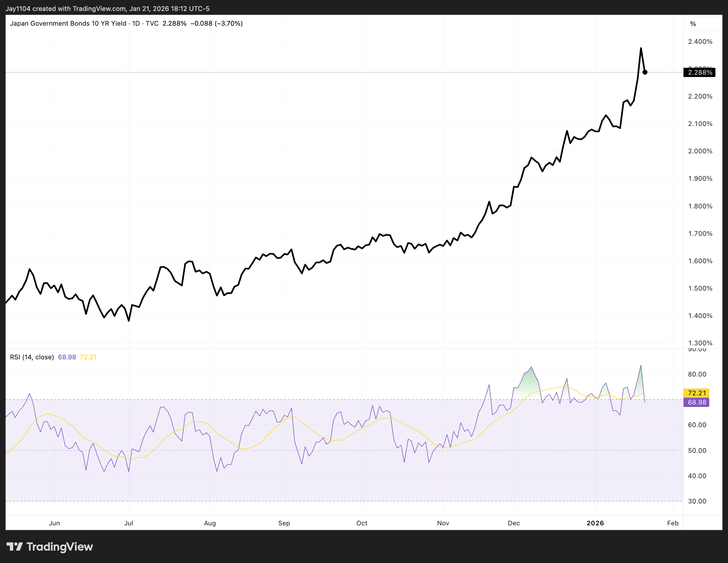Click the TradingView wordmark text
The image size is (728, 563).
coord(60,547)
